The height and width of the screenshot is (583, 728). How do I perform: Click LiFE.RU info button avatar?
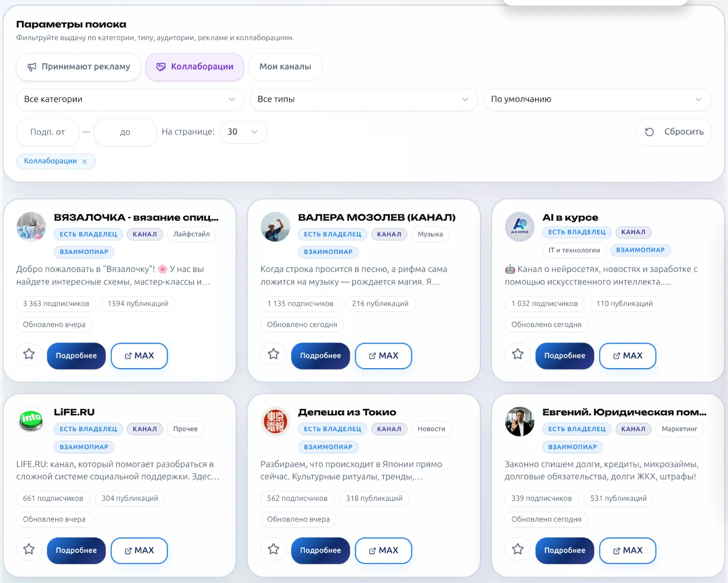point(31,421)
